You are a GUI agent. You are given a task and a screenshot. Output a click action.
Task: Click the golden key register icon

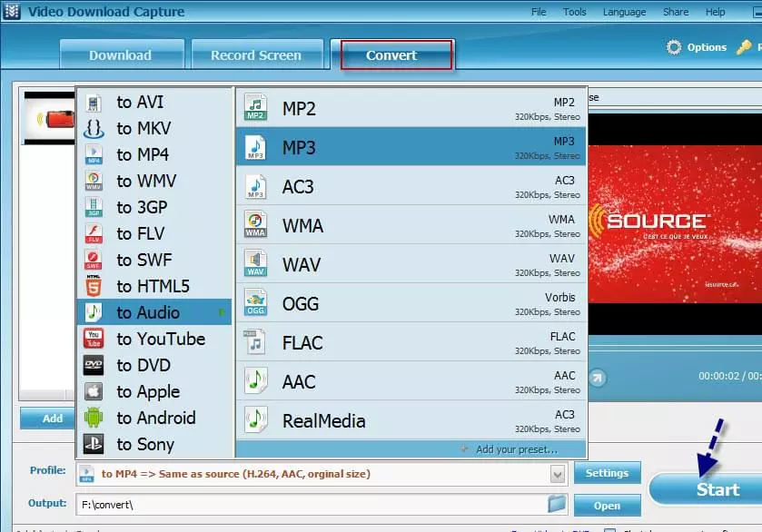tap(745, 47)
